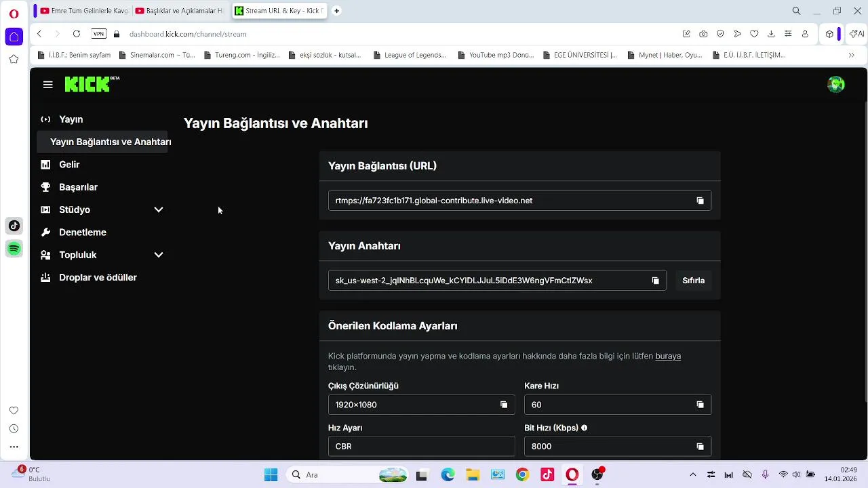Show more bookmarks with the chevron

click(851, 55)
